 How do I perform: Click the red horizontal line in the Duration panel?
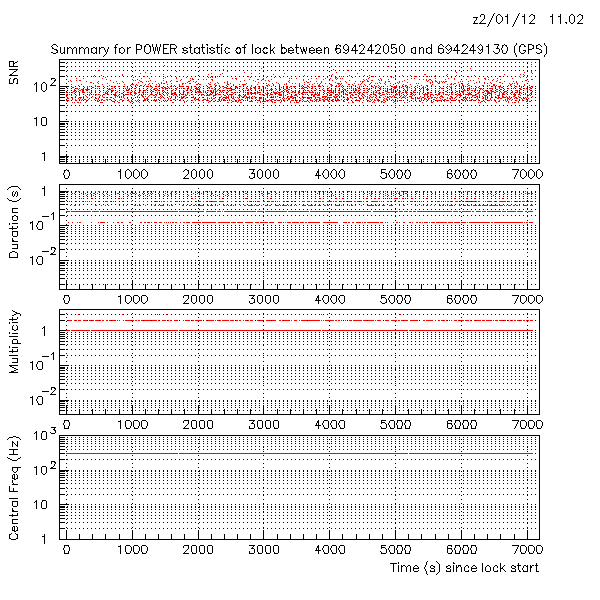(x=300, y=222)
